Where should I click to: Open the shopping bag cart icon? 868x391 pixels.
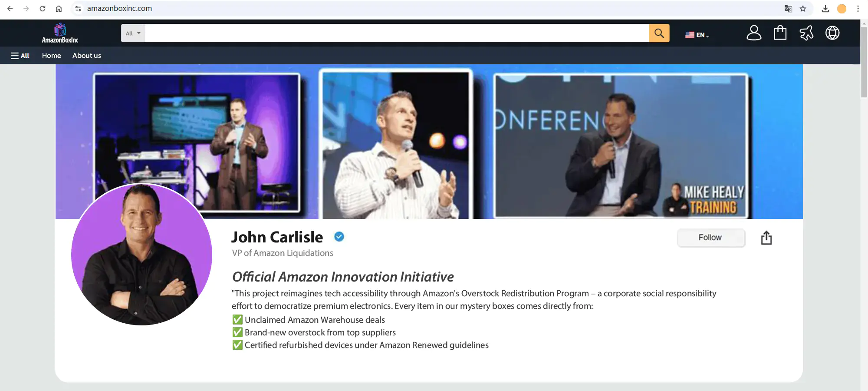coord(780,33)
